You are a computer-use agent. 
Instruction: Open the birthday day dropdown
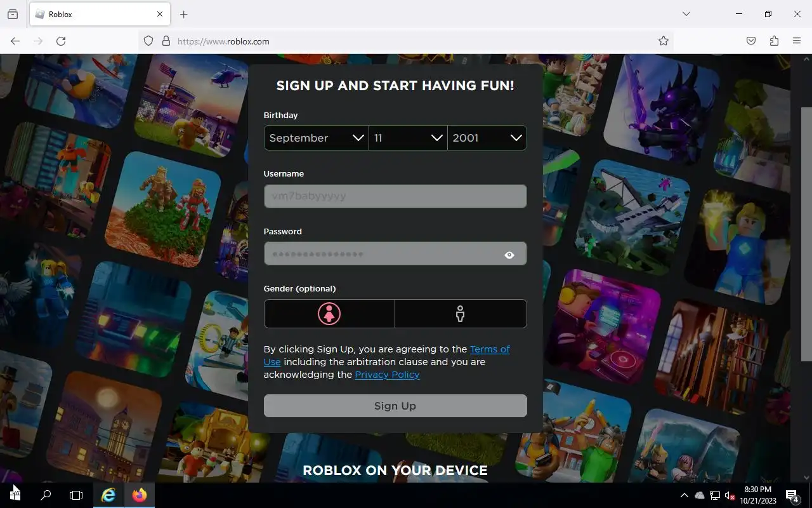tap(408, 138)
